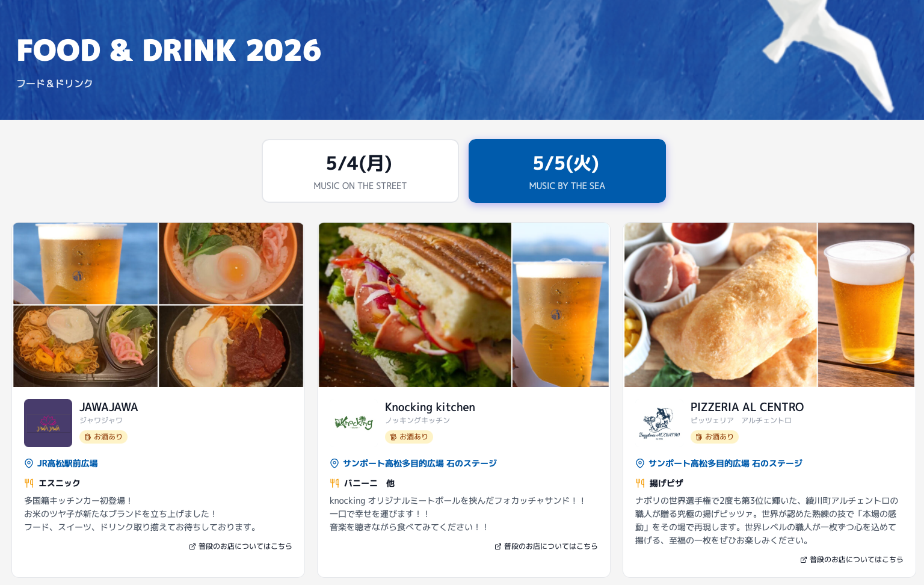Image resolution: width=924 pixels, height=585 pixels.
Task: Click the JAWAJAWA purple logo icon
Action: pyautogui.click(x=48, y=423)
